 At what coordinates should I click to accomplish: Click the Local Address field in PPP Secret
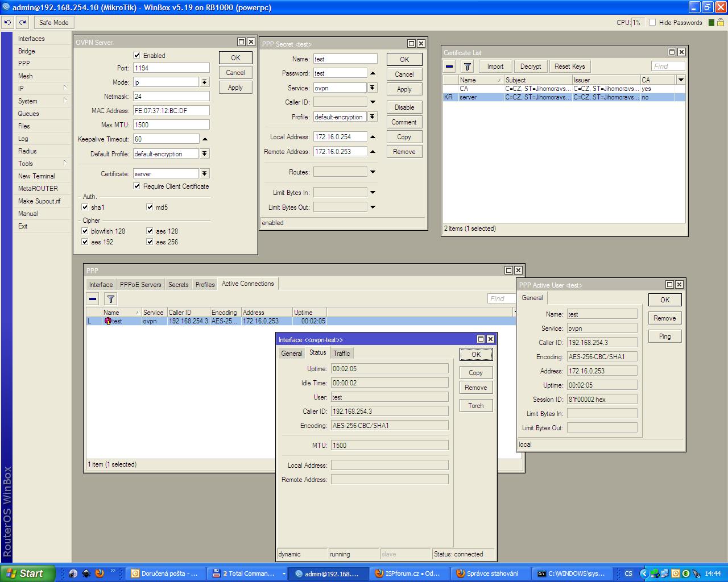(x=340, y=137)
